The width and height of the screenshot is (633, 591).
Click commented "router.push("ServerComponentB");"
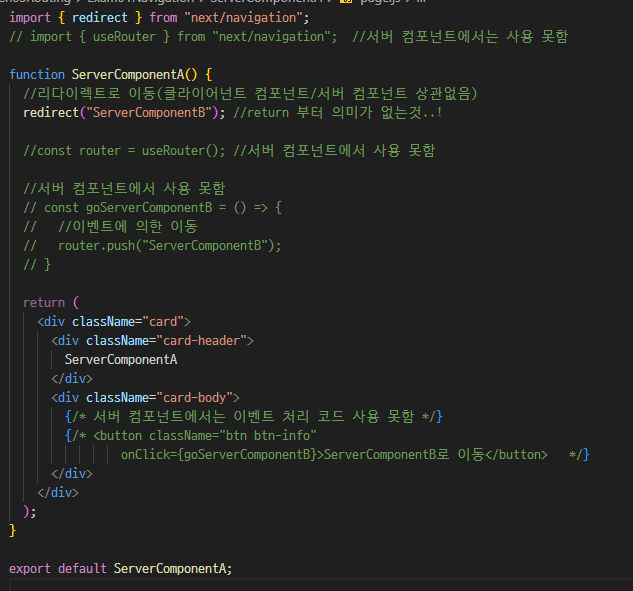pos(169,245)
